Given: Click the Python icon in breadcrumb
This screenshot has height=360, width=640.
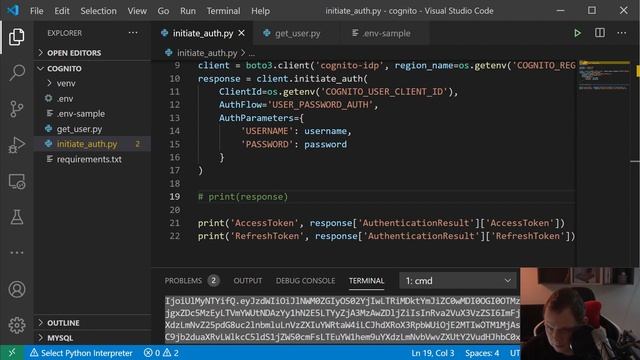Looking at the screenshot, I should (x=169, y=53).
